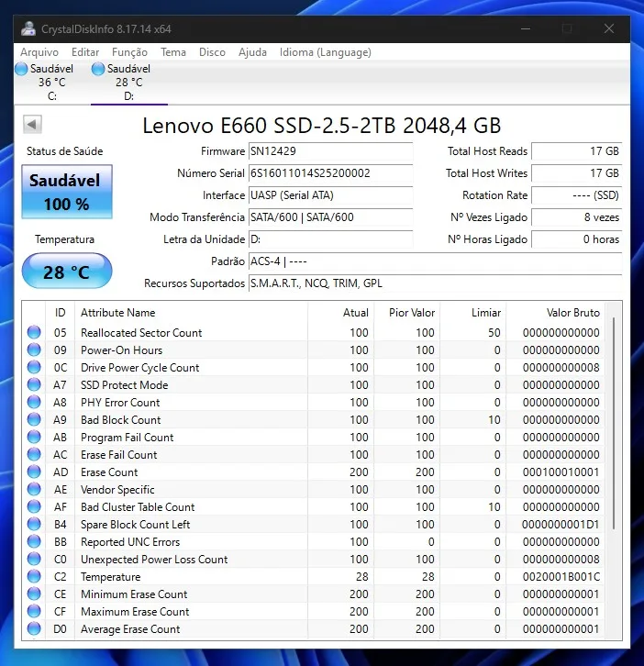Click the Atual column header

click(x=340, y=313)
